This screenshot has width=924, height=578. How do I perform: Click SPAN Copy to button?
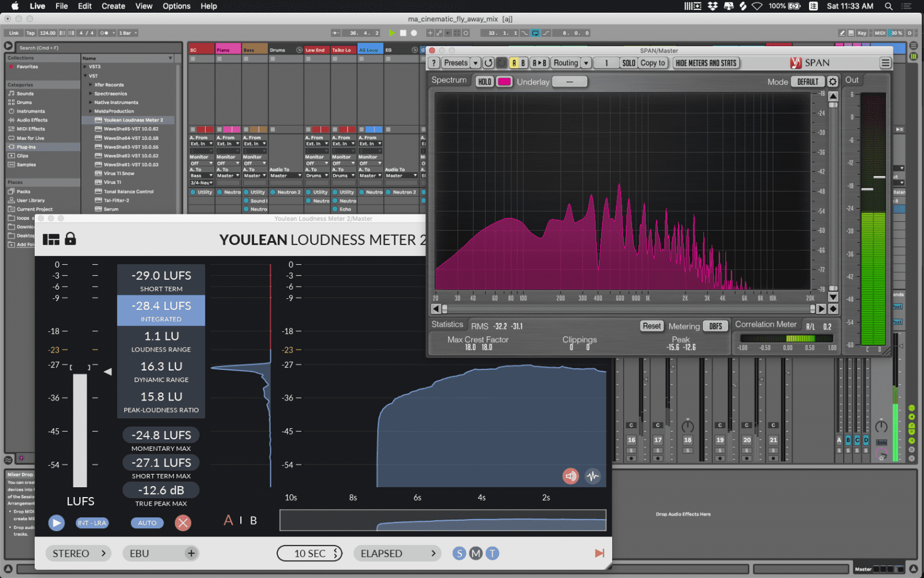pos(653,63)
